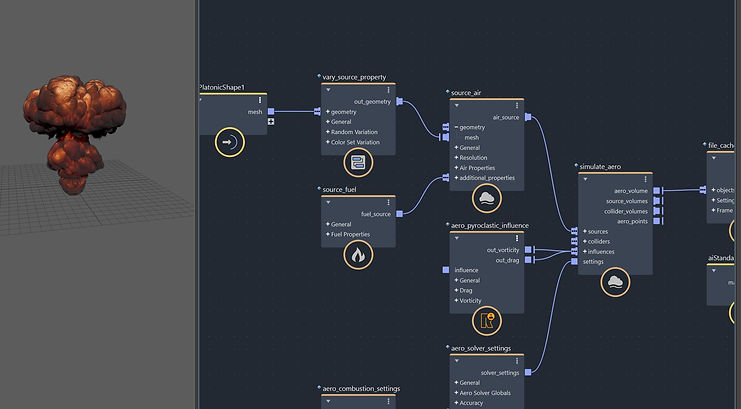Screen dimensions: 741x409
Task: Expand Random Variation in vary_source_property
Action: pos(328,132)
